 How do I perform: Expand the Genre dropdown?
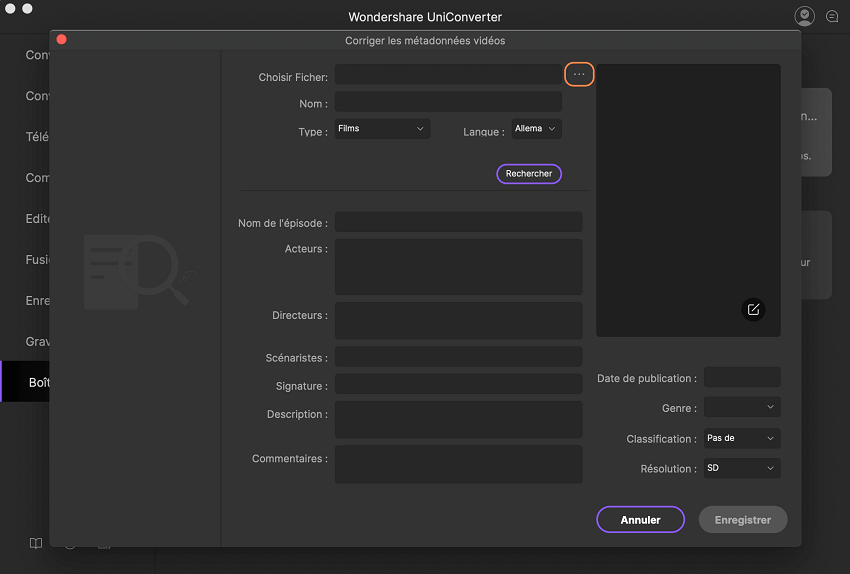[742, 407]
